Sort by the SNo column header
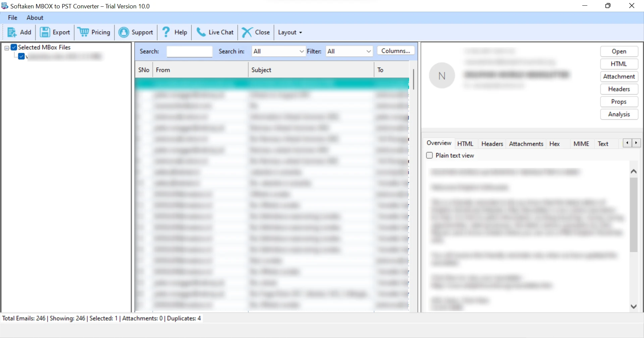 (144, 70)
